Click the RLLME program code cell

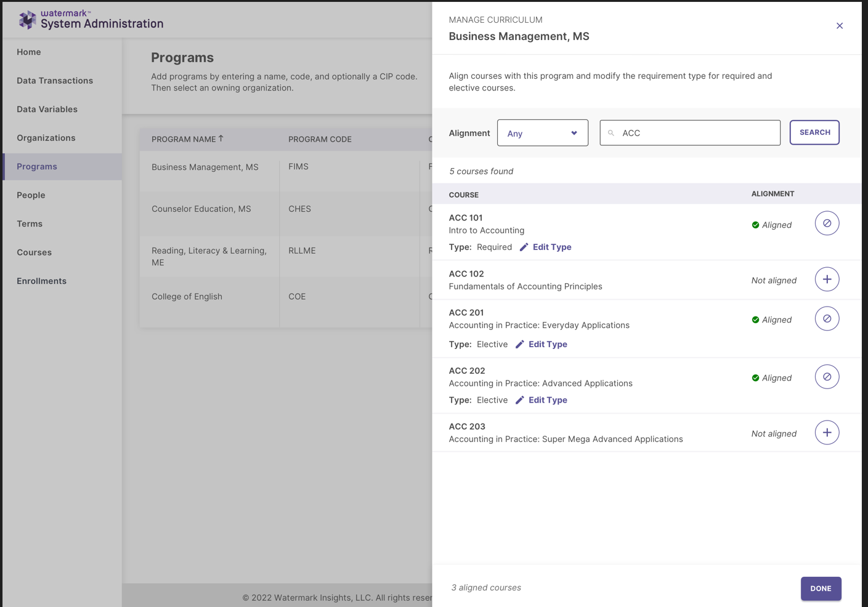tap(302, 251)
